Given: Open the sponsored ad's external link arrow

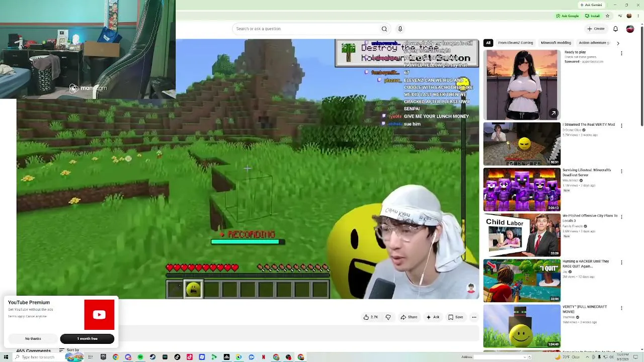Looking at the screenshot, I should [x=553, y=113].
